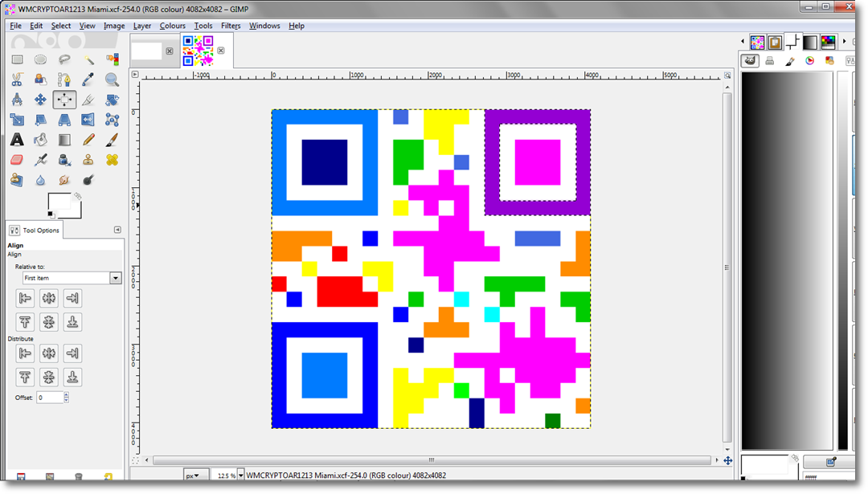Select the Scale tool
This screenshot has height=494, width=868.
[17, 120]
